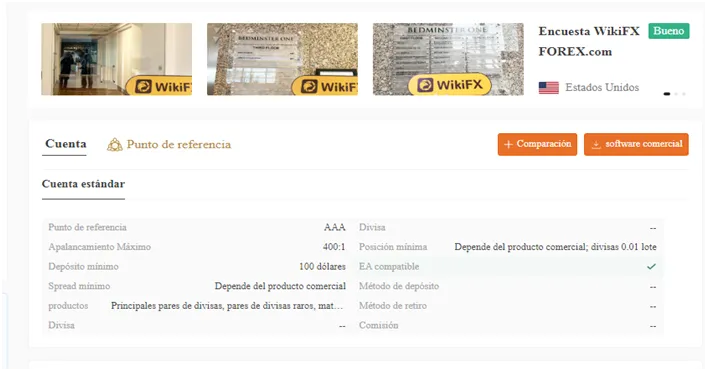Screen dimensions: 707x371
Task: Click the Método de depósito label
Action: coord(399,286)
